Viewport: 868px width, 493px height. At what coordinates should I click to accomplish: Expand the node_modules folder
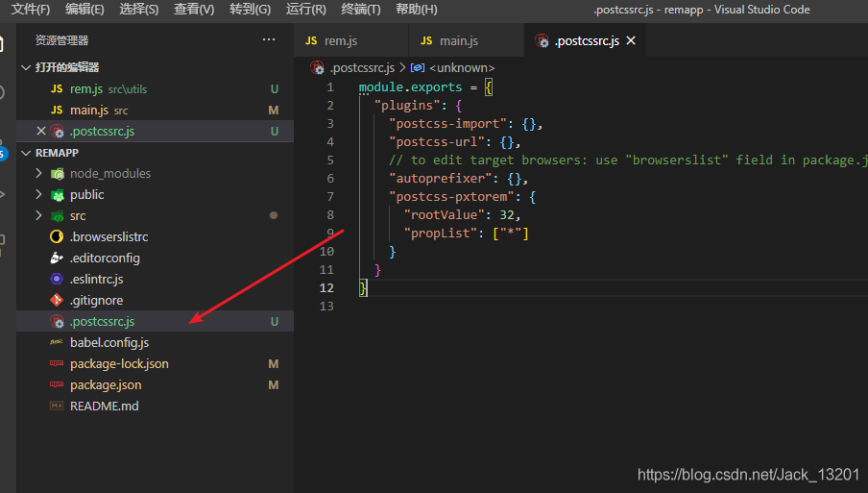(x=38, y=173)
